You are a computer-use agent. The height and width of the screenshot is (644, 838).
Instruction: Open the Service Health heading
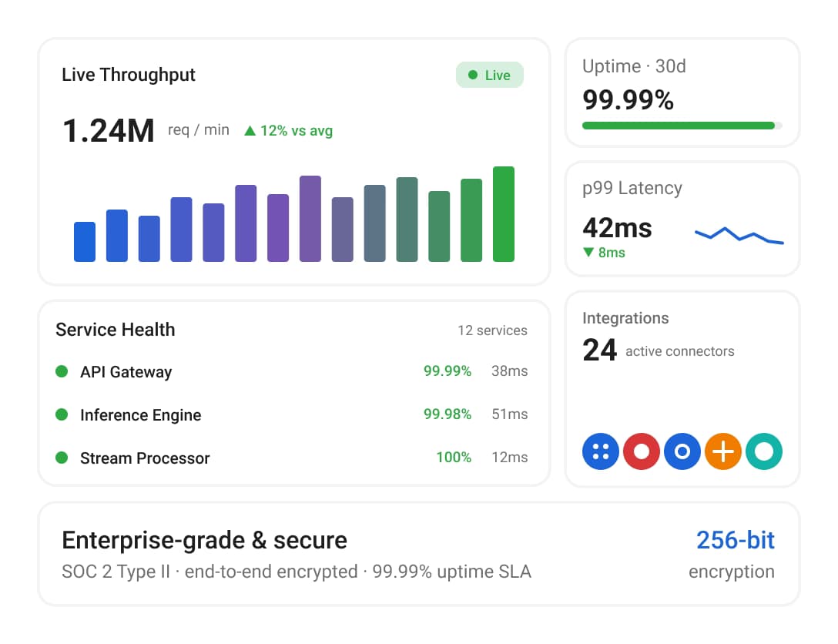116,330
